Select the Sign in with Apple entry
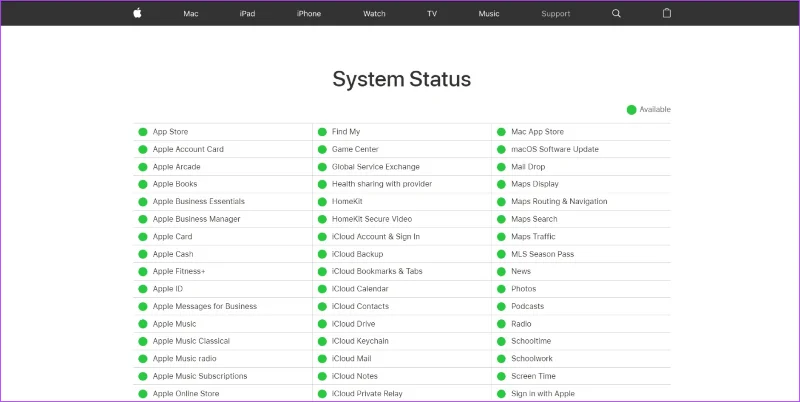 coord(543,394)
